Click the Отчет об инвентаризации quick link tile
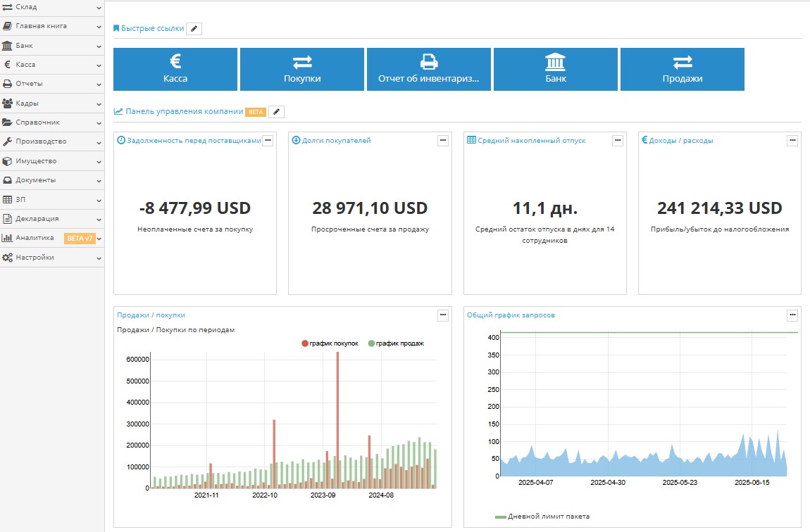The height and width of the screenshot is (532, 810). (x=428, y=70)
